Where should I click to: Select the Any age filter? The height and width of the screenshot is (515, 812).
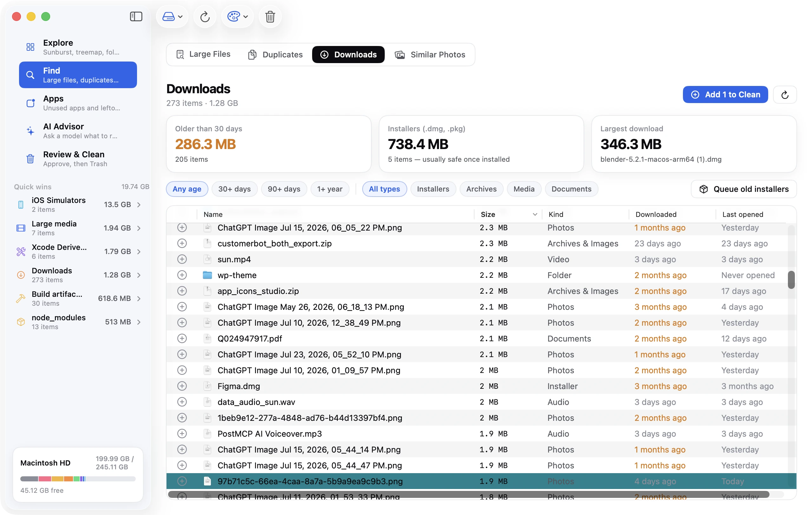[x=187, y=189]
